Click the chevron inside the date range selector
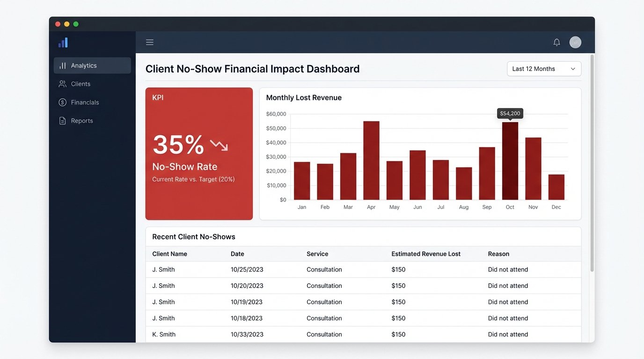The image size is (644, 359). tap(572, 68)
